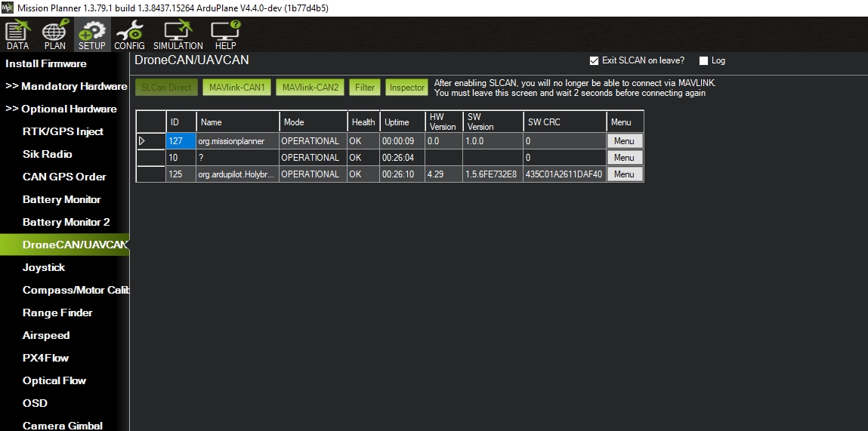Open CAN GPS Order page
The height and width of the screenshot is (431, 868).
(64, 177)
